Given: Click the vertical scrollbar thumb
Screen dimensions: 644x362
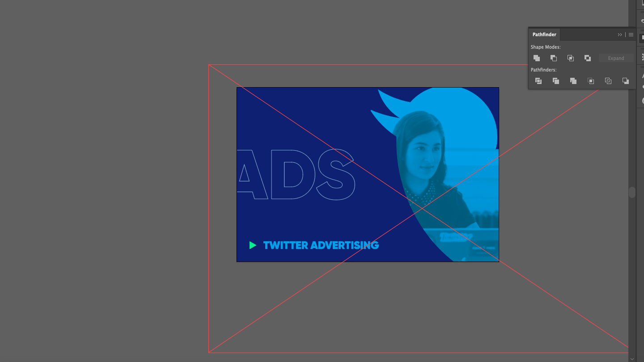Looking at the screenshot, I should 631,192.
